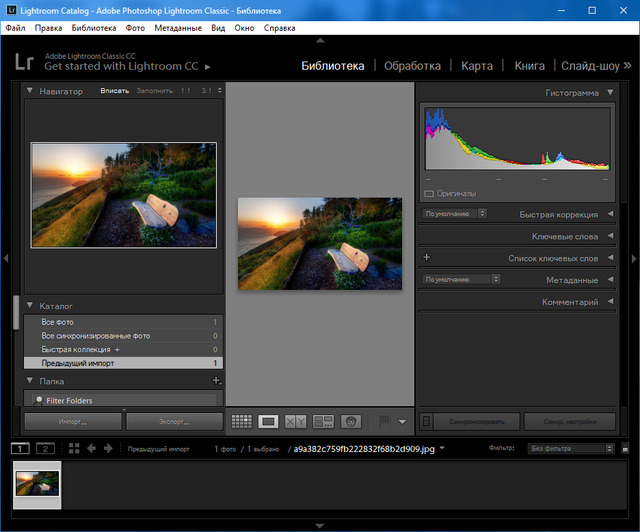640x532 pixels.
Task: Add a new folder with plus icon
Action: tap(216, 381)
